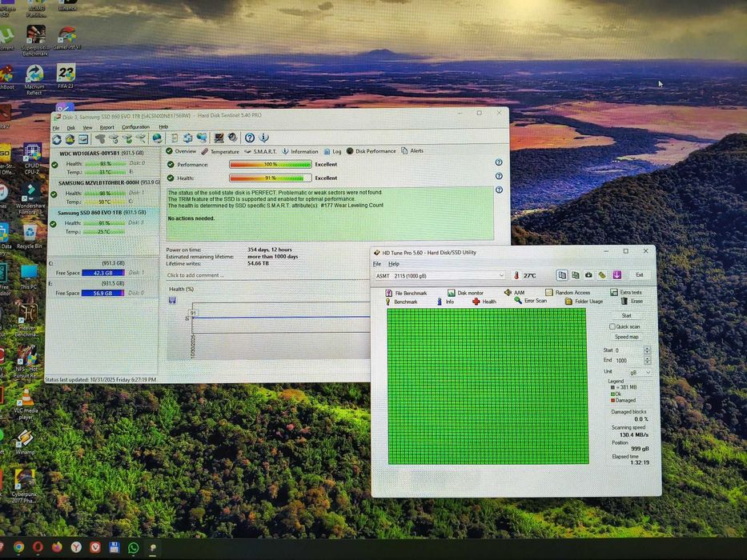Click the purple download arrow icon in HD Tune
The image size is (747, 560).
(x=616, y=275)
